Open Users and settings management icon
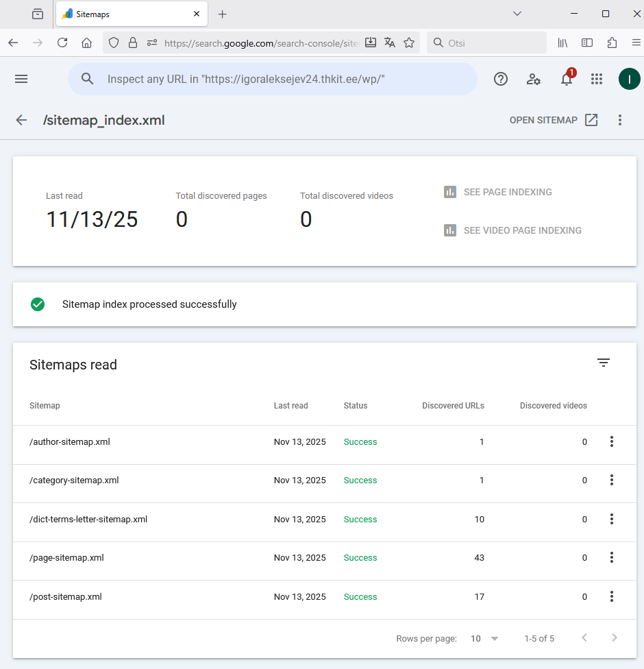This screenshot has width=644, height=669. [x=534, y=79]
